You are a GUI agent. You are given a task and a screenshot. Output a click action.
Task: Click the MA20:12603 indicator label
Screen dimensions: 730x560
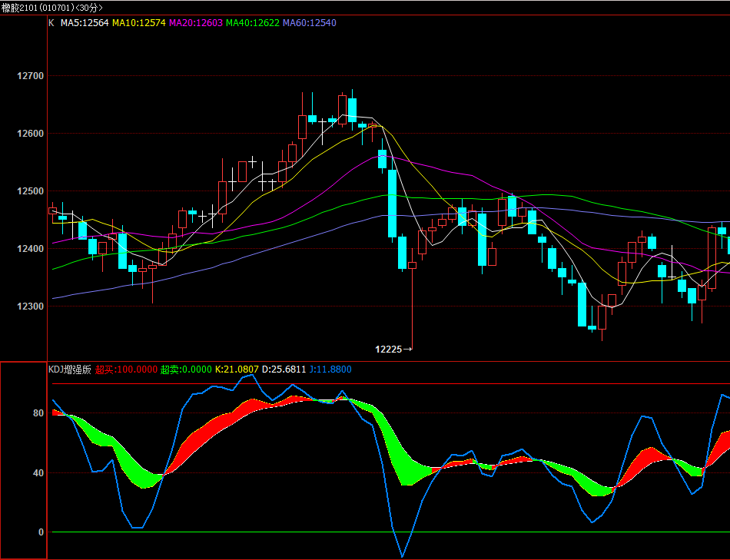coord(196,23)
